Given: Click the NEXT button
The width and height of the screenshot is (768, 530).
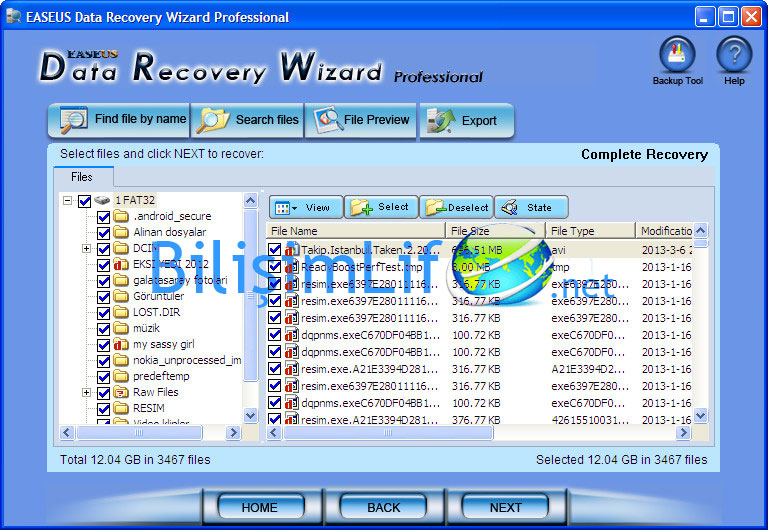Looking at the screenshot, I should point(506,507).
